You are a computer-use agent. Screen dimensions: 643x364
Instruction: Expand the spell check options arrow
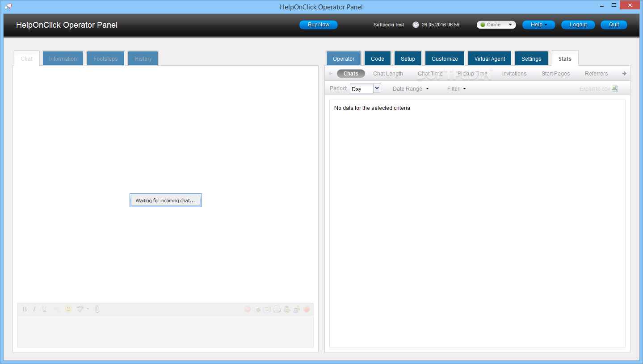pyautogui.click(x=88, y=309)
